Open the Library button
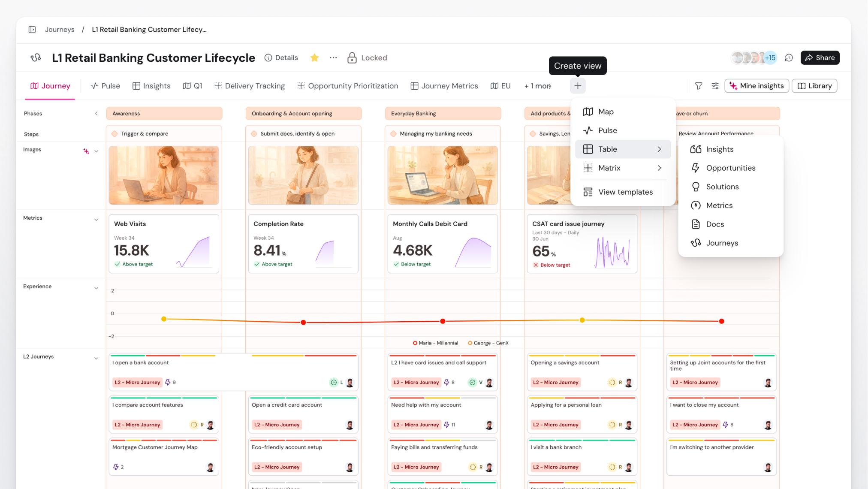The image size is (868, 489). tap(814, 86)
